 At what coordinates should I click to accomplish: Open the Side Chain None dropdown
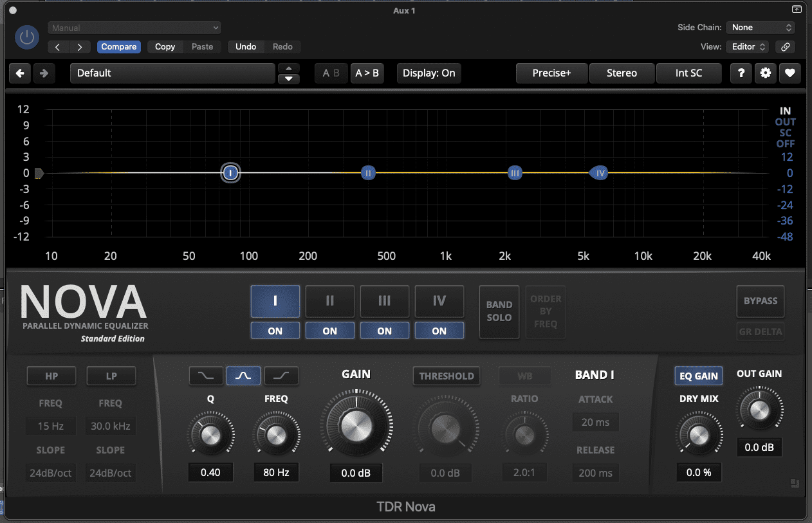point(761,28)
